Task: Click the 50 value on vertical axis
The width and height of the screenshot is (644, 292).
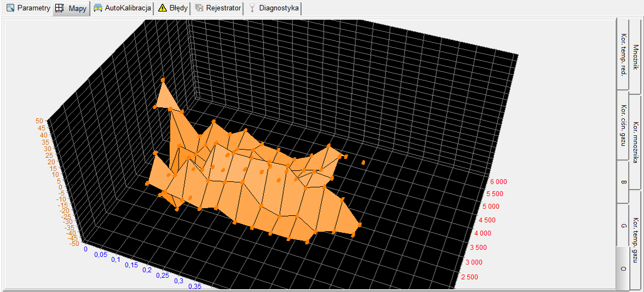Action: click(39, 121)
